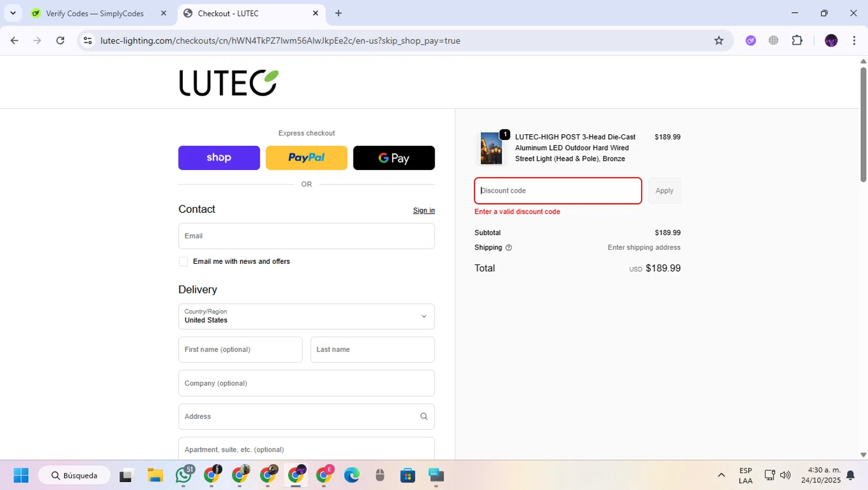
Task: Close the Verify Codes tab
Action: (x=164, y=13)
